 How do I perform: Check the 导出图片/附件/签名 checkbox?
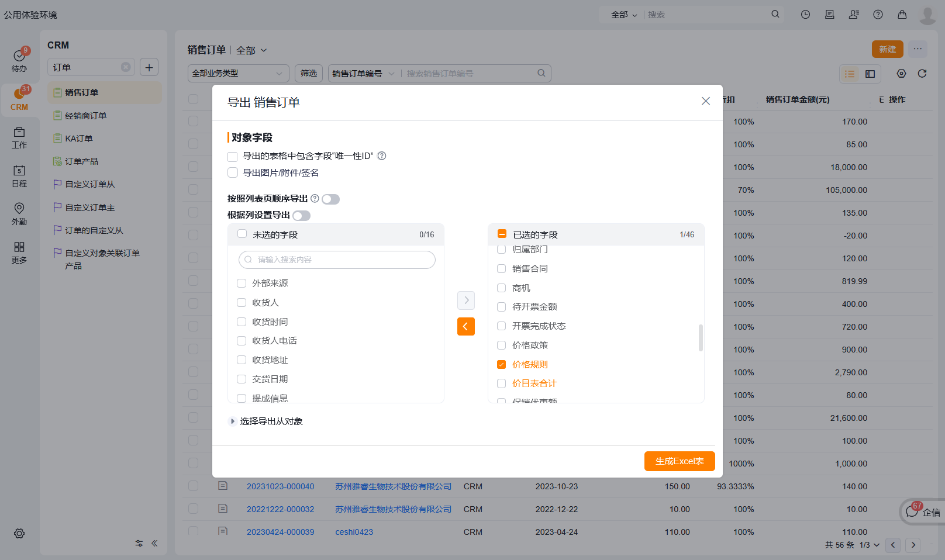tap(233, 173)
